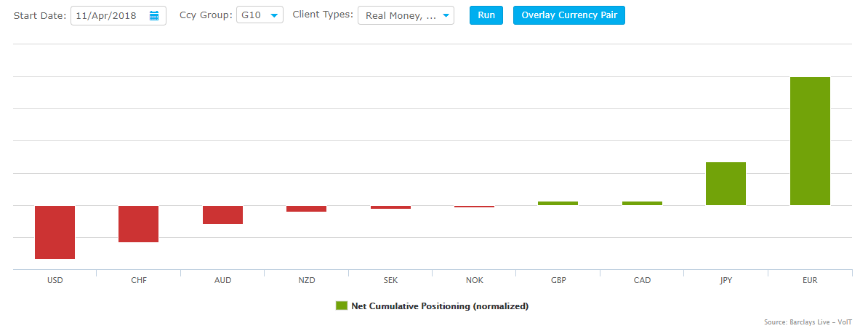Image resolution: width=868 pixels, height=331 pixels.
Task: Click the GBP axis label
Action: (x=558, y=281)
